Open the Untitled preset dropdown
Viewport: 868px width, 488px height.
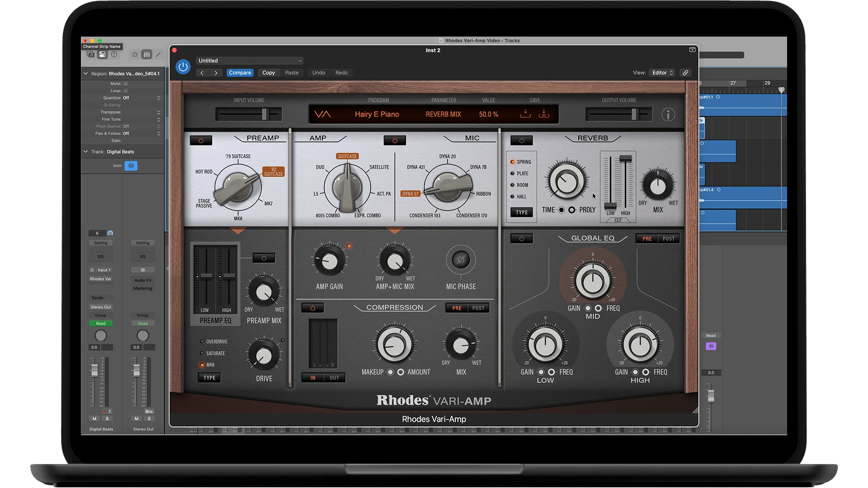[x=250, y=61]
